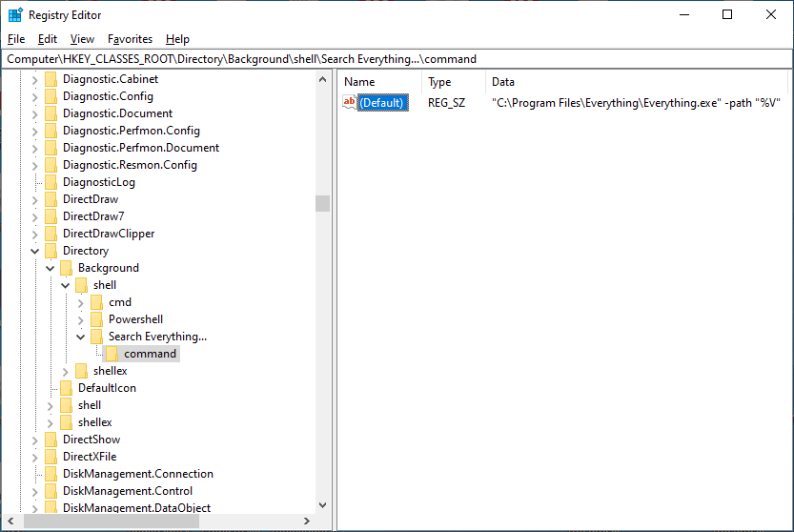Click the registry path address bar
794x532 pixels.
pyautogui.click(x=397, y=59)
